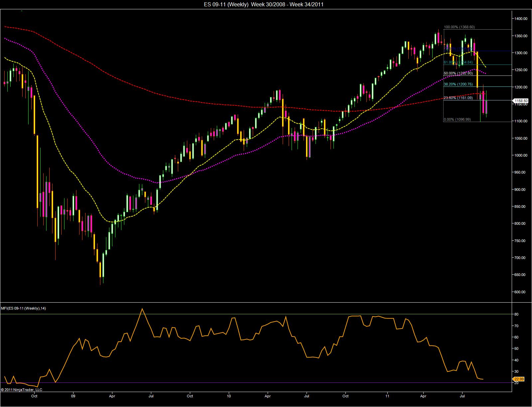
Task: Click the 61.80% Fibonacci retracement label
Action: point(458,62)
